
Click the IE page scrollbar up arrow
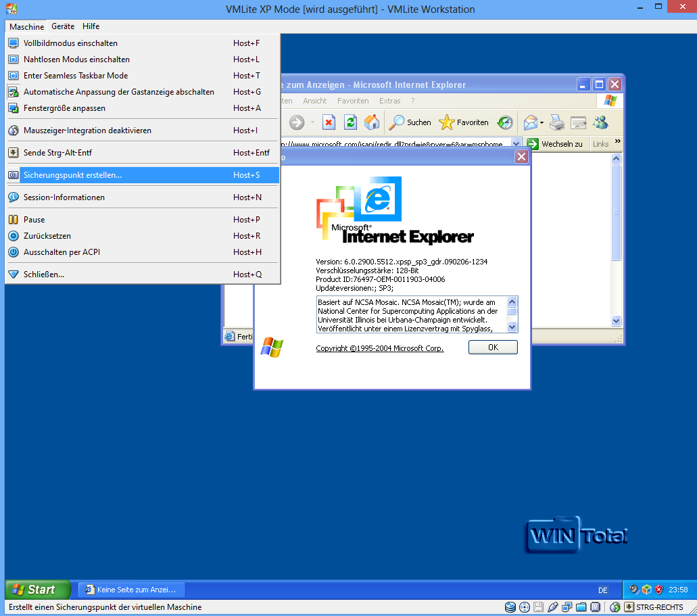(x=616, y=158)
